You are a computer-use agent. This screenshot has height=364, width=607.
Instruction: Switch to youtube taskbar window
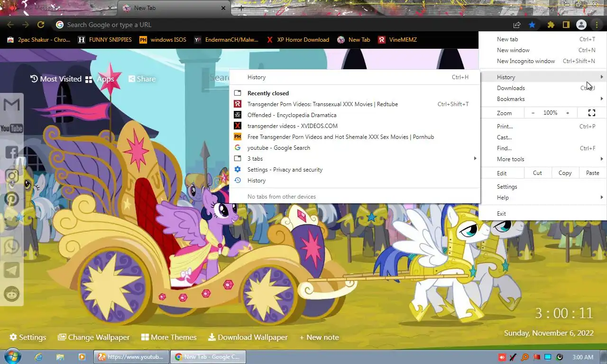(x=131, y=357)
